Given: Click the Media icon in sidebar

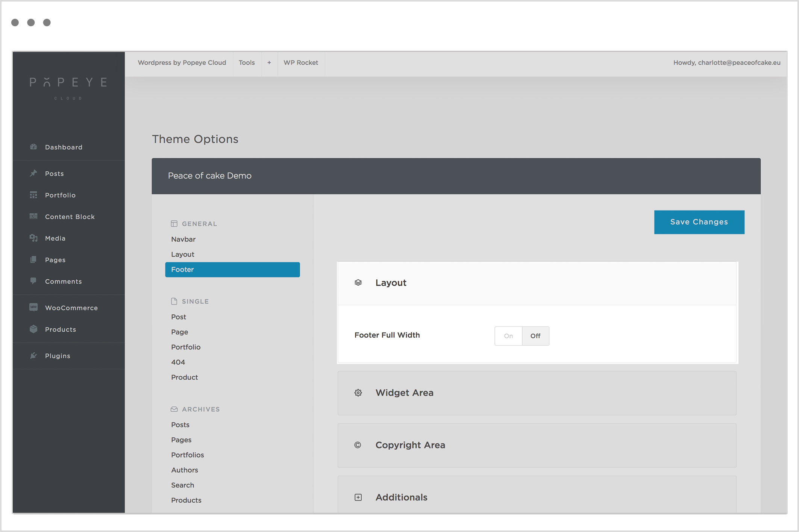Looking at the screenshot, I should (33, 238).
